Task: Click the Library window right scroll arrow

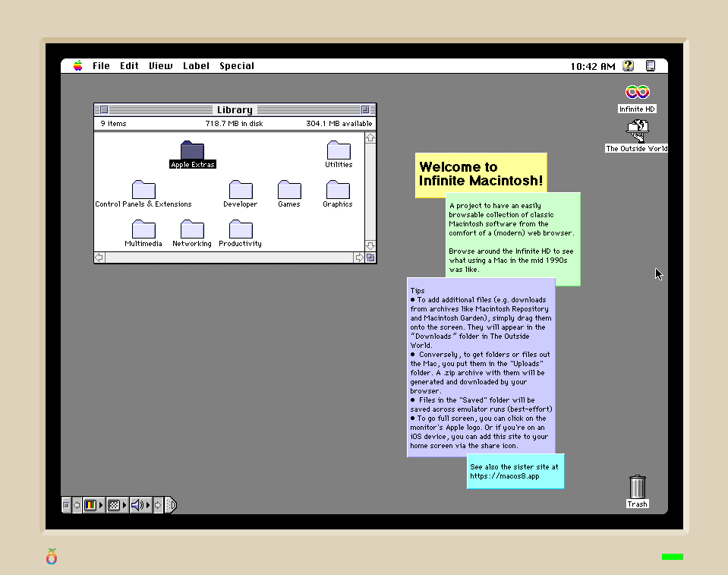Action: pyautogui.click(x=359, y=257)
